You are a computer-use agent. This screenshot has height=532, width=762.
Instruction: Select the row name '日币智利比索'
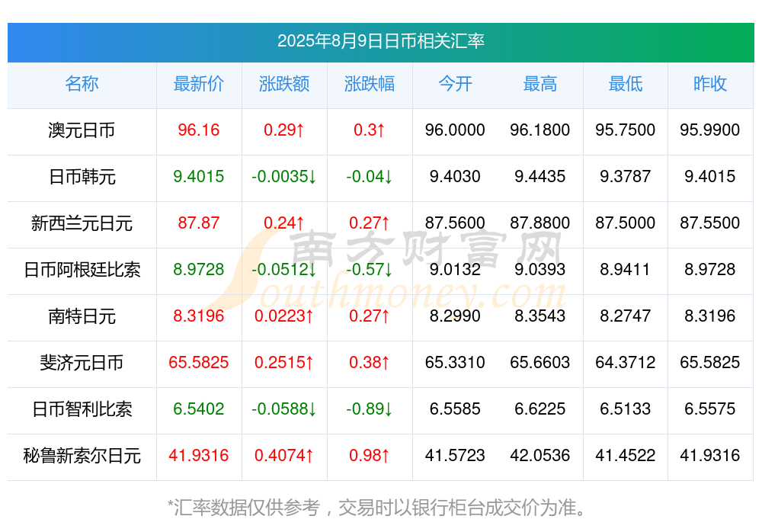(x=82, y=409)
